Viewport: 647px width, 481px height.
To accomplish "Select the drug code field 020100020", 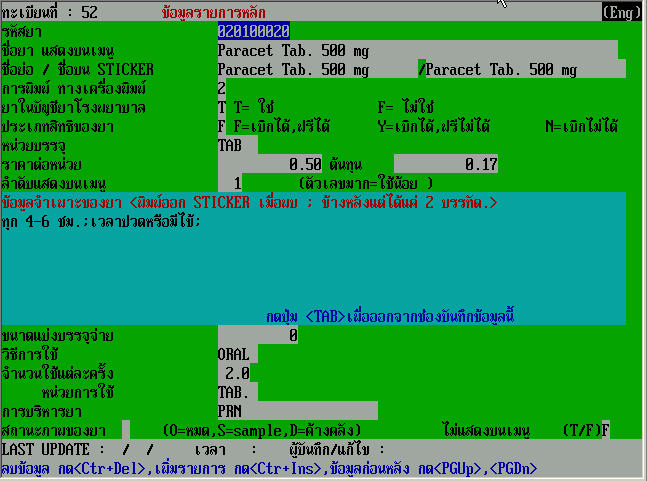I will click(254, 32).
